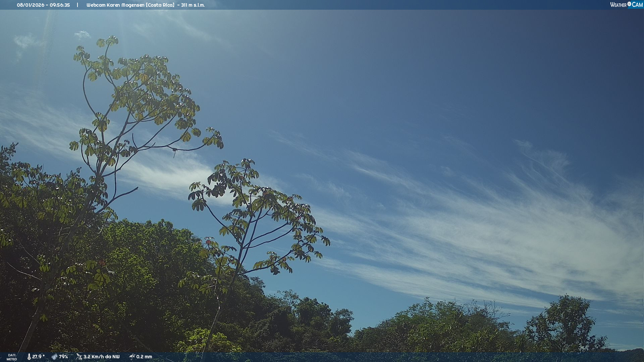Image resolution: width=644 pixels, height=362 pixels.
Task: Select the 79% humidity value
Action: (x=63, y=357)
